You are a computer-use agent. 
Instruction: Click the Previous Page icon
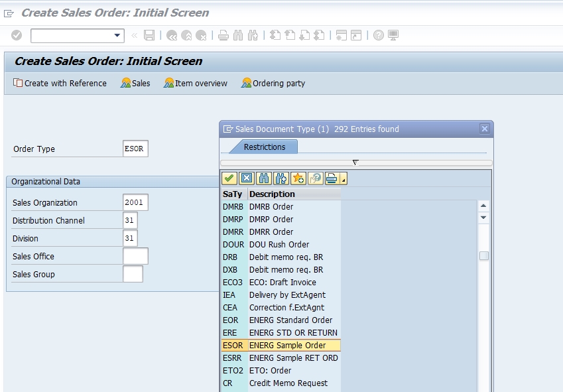pyautogui.click(x=290, y=35)
